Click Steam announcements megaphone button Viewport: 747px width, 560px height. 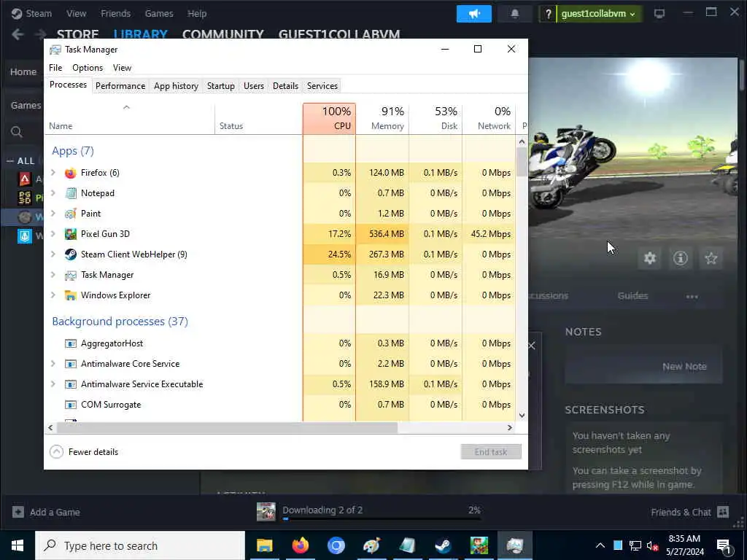point(474,14)
